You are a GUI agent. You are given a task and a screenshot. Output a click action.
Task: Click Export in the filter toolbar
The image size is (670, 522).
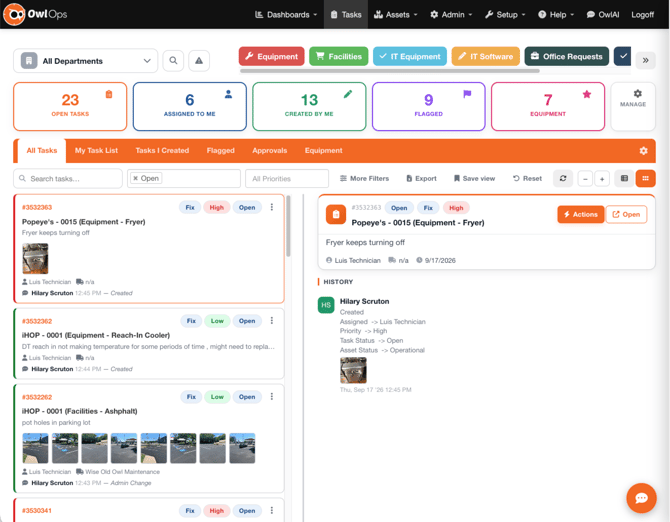pos(421,179)
